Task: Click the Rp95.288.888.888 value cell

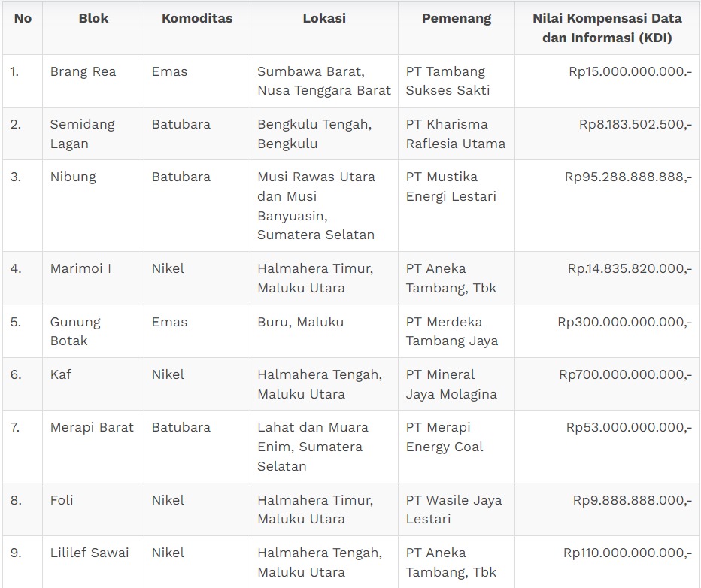Action: tap(628, 177)
